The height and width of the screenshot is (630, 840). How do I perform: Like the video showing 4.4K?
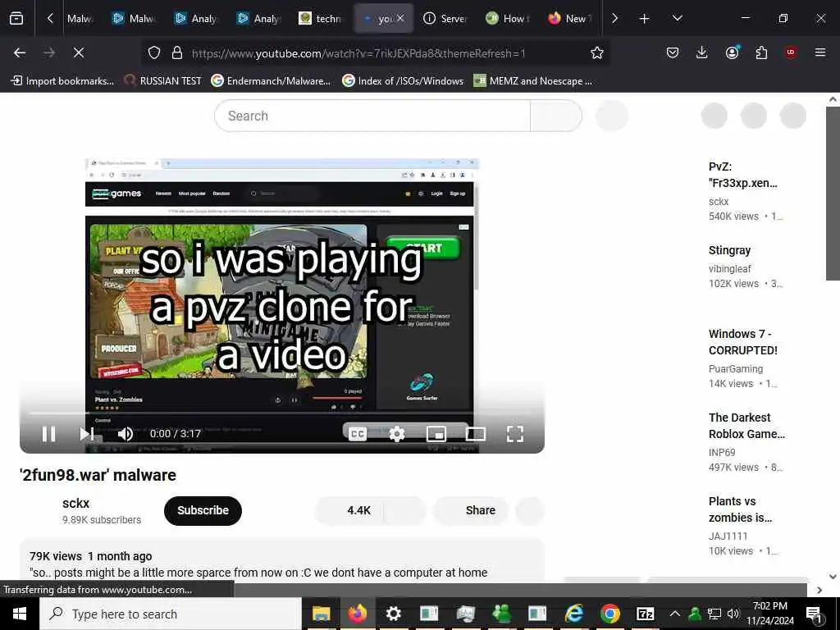349,510
